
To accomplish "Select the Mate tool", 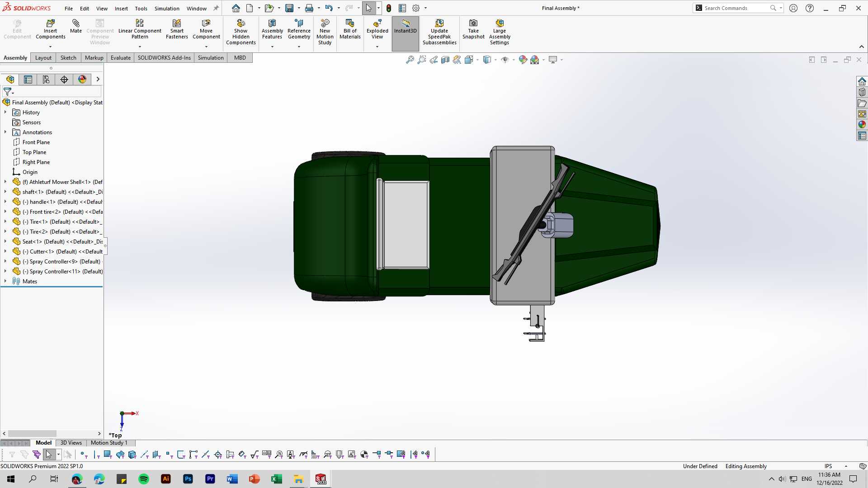I will pyautogui.click(x=76, y=26).
